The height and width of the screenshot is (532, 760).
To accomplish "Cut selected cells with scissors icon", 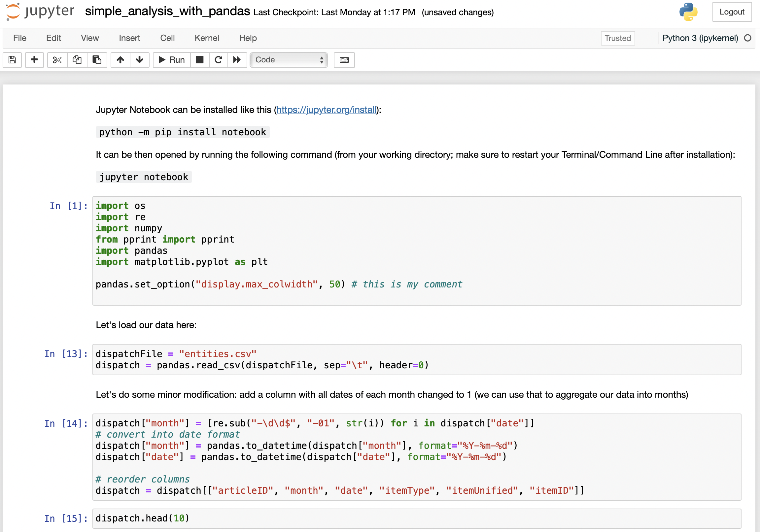I will pyautogui.click(x=57, y=60).
